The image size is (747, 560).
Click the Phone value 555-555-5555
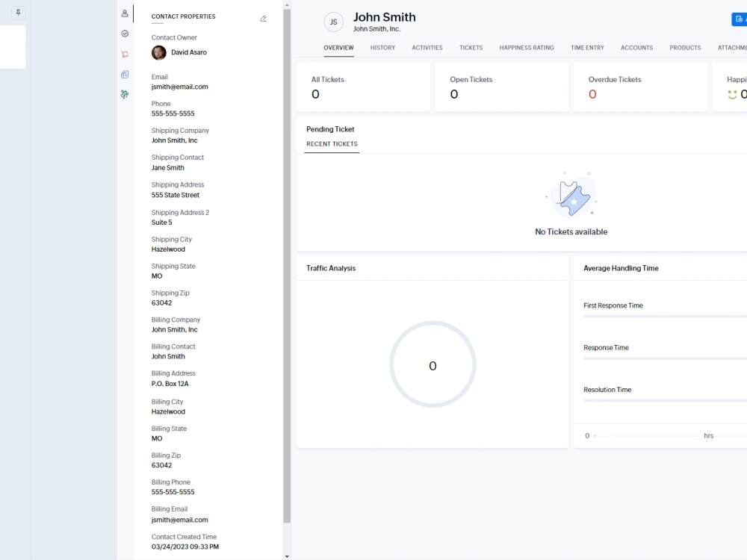tap(173, 113)
